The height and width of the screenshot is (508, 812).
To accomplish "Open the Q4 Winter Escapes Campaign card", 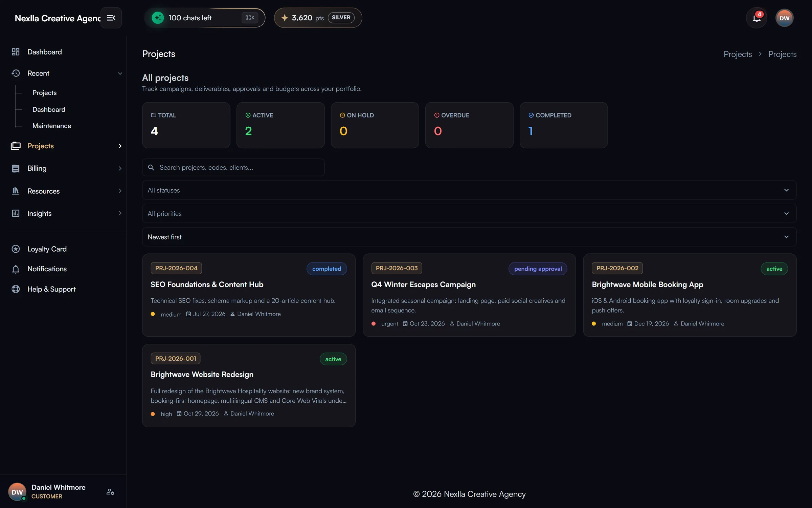I will tap(469, 295).
